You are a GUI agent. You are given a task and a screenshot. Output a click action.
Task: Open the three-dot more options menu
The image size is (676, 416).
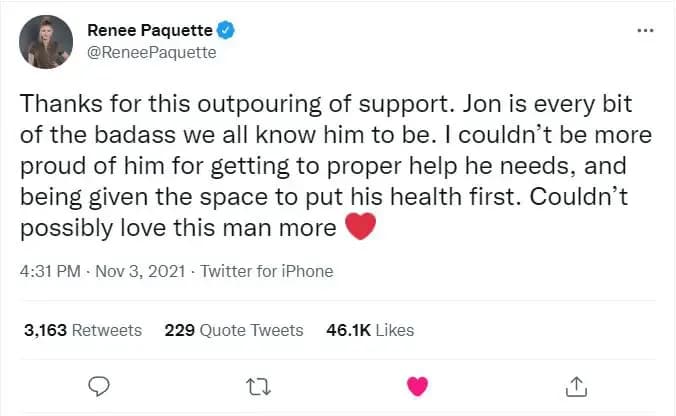click(645, 30)
